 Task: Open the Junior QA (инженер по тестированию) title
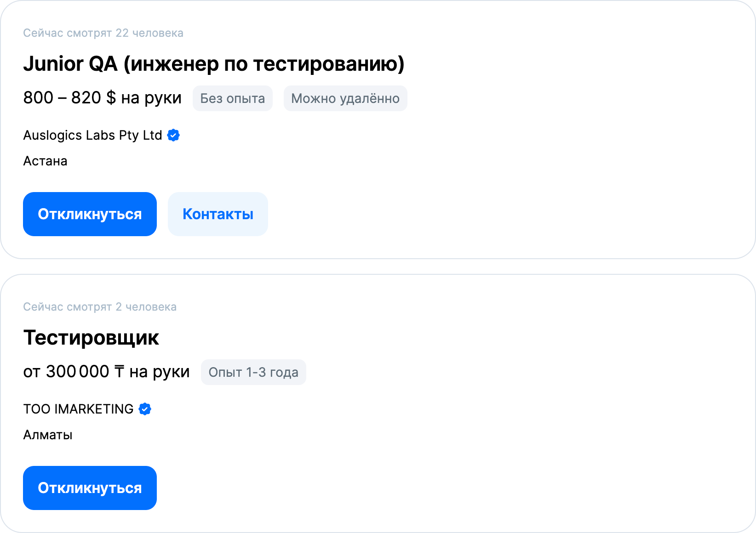click(x=214, y=64)
